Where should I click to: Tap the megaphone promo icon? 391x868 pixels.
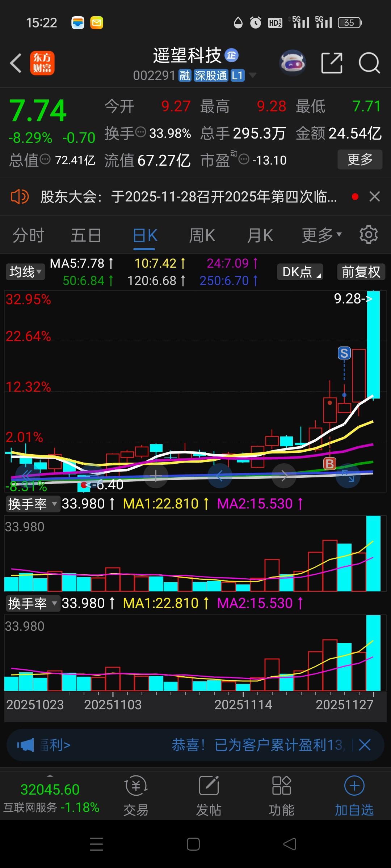pyautogui.click(x=26, y=745)
